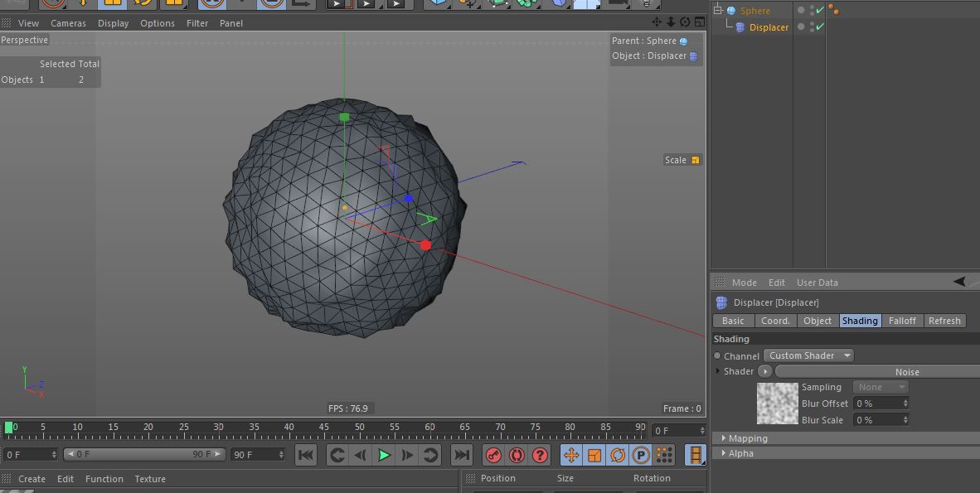Toggle the Parameter (P) keyframe recording icon
The height and width of the screenshot is (493, 980).
641,455
